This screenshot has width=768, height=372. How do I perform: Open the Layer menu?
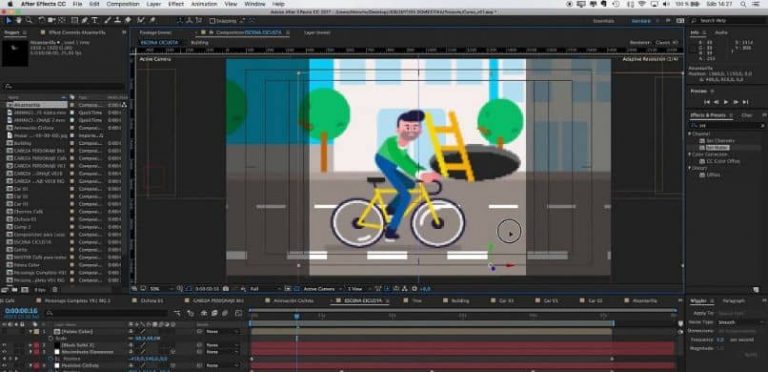(x=153, y=4)
